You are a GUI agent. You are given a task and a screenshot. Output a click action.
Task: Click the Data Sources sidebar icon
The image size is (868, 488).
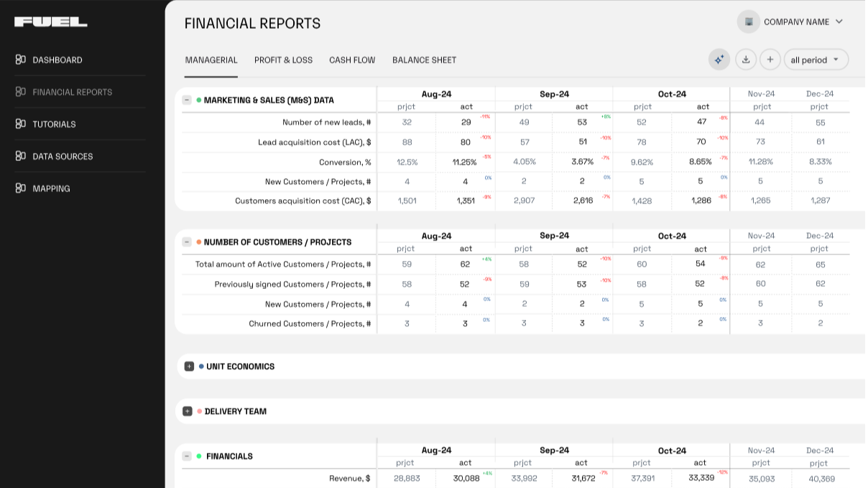click(21, 156)
